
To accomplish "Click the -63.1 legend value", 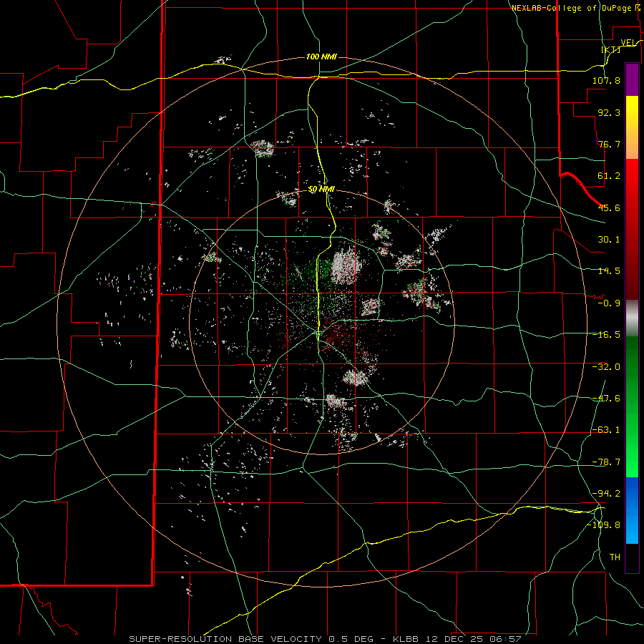I will [606, 430].
